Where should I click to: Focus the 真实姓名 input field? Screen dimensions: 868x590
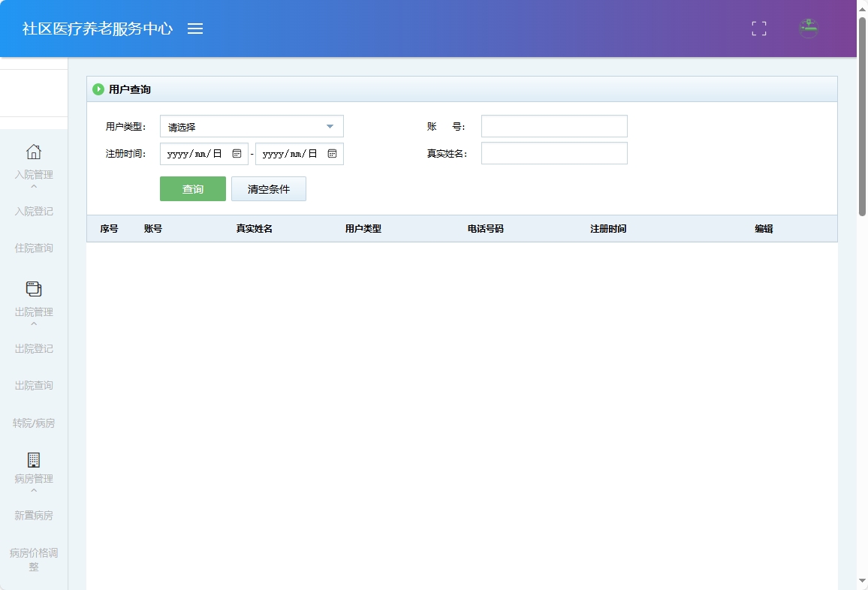(553, 152)
